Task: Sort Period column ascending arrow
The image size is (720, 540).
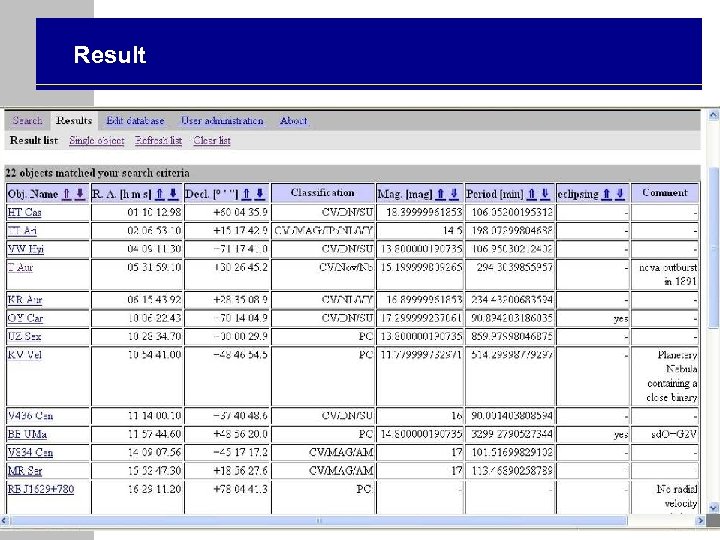Action: coord(531,194)
